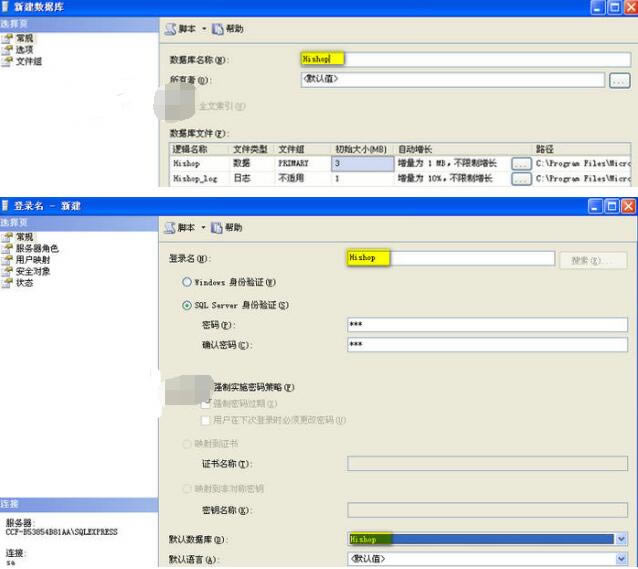Select 用户映射 page in Login window
Image resolution: width=638 pixels, height=569 pixels.
click(x=33, y=260)
